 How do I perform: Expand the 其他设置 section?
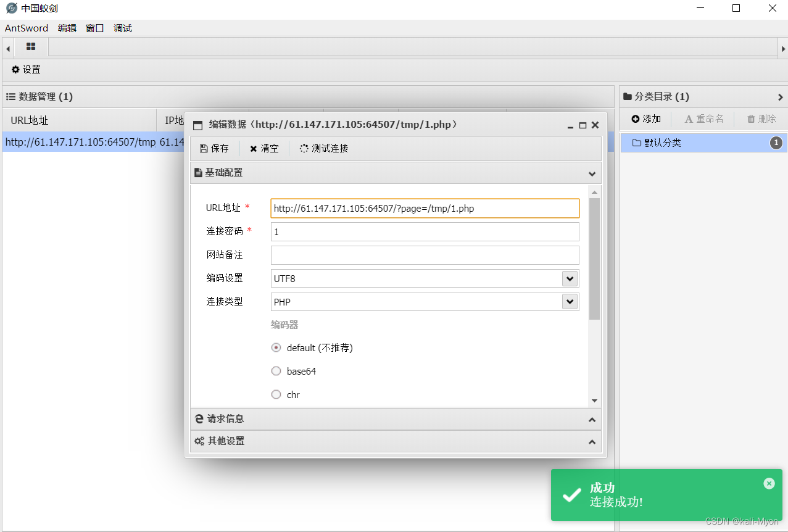pyautogui.click(x=396, y=441)
